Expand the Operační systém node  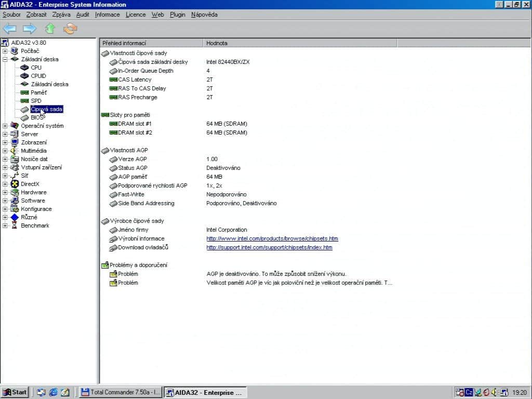click(5, 126)
